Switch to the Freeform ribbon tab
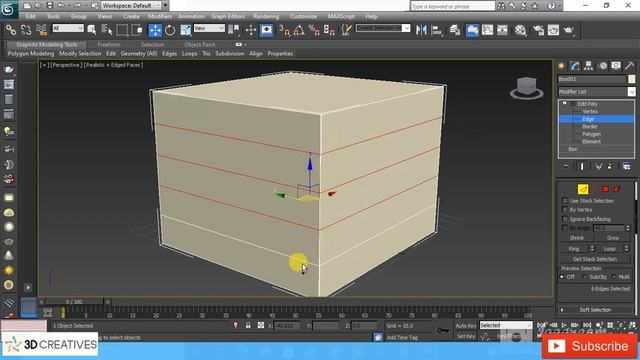The width and height of the screenshot is (640, 360). (109, 44)
